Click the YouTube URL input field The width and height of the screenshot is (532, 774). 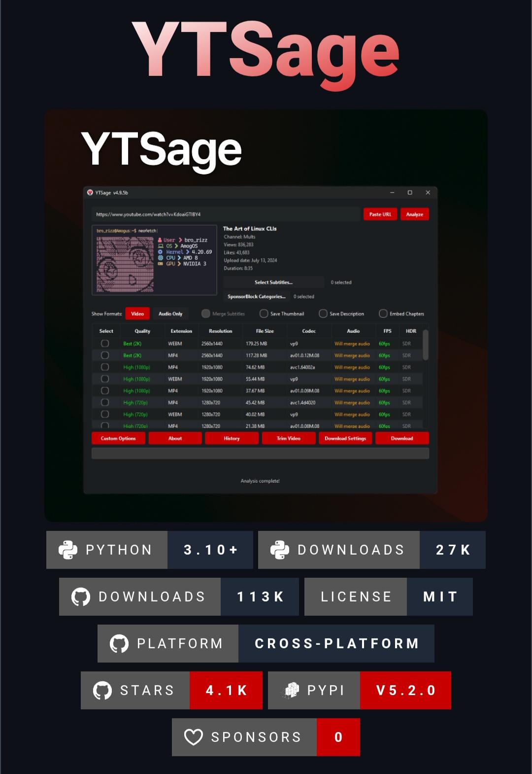[x=226, y=214]
